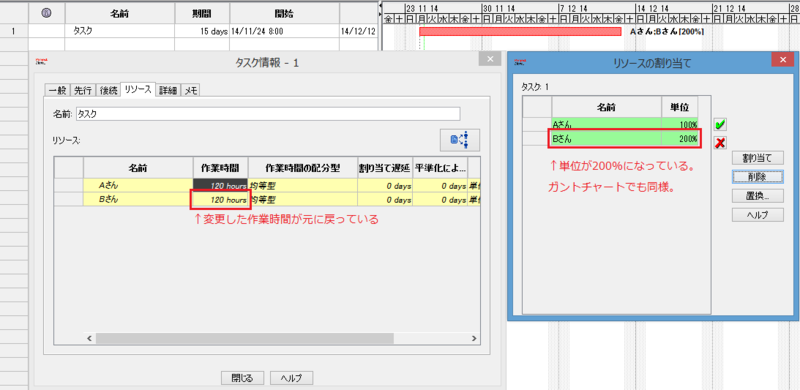Select the リソース tab
This screenshot has height=390, width=800.
[x=138, y=89]
